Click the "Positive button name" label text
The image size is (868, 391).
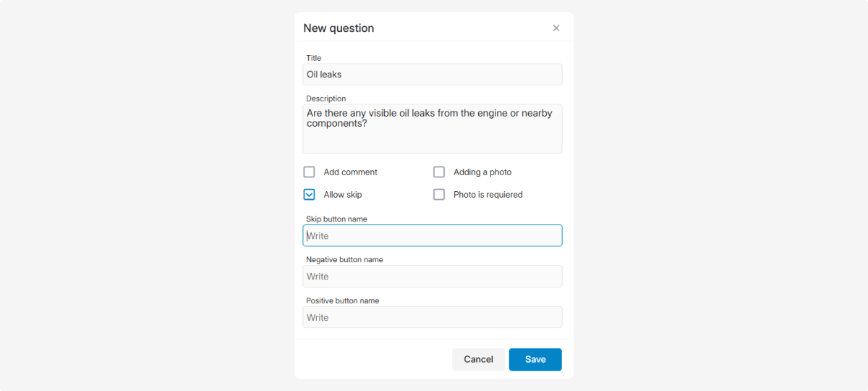[342, 300]
